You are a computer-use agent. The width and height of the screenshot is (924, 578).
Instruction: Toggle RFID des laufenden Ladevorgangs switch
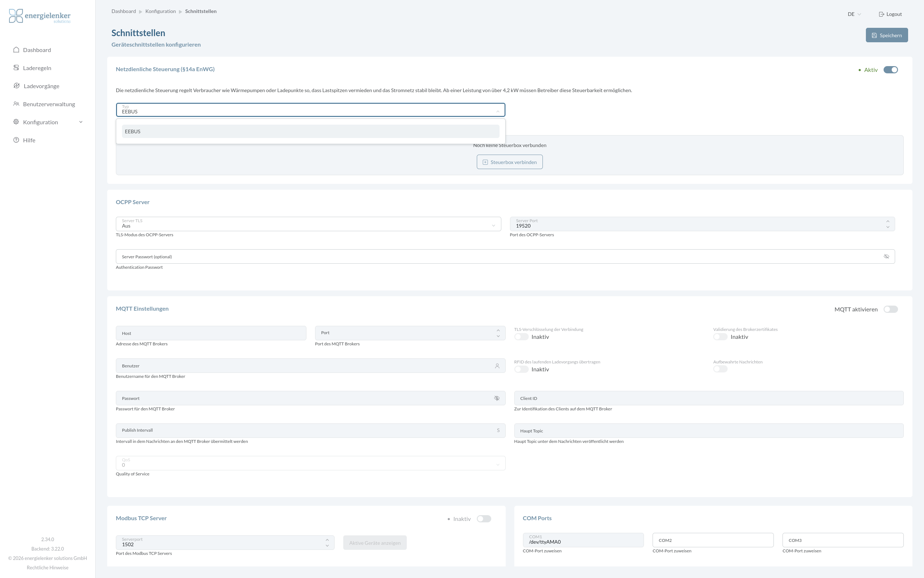point(521,369)
